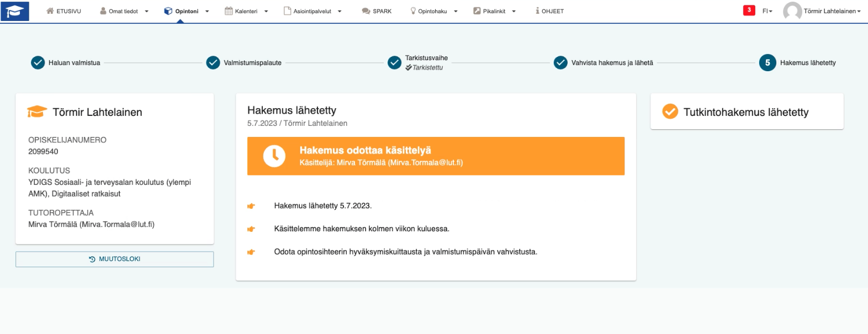
Task: Click the external link icon beside Pikalinkit
Action: coord(477,11)
